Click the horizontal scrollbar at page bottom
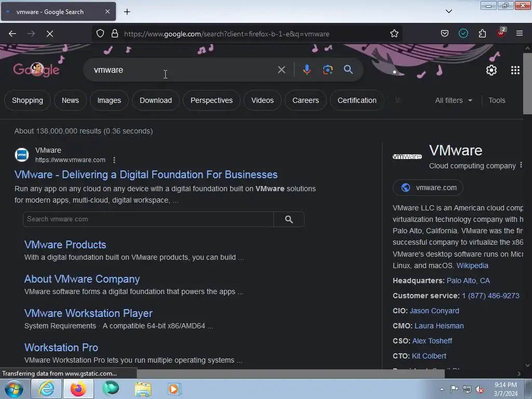This screenshot has height=399, width=532. click(x=290, y=374)
